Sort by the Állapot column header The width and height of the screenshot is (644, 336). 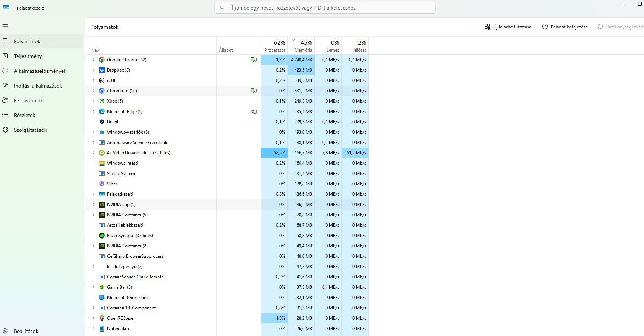pyautogui.click(x=238, y=45)
